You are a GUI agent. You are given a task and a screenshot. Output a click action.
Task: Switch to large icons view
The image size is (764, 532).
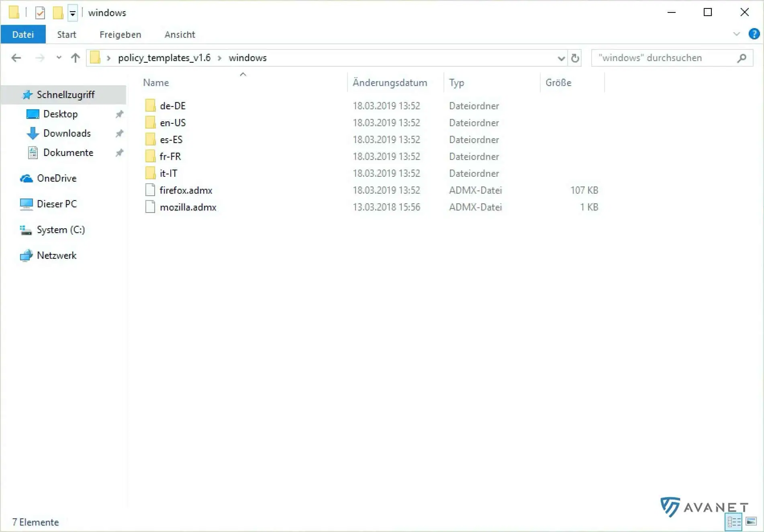click(x=751, y=522)
